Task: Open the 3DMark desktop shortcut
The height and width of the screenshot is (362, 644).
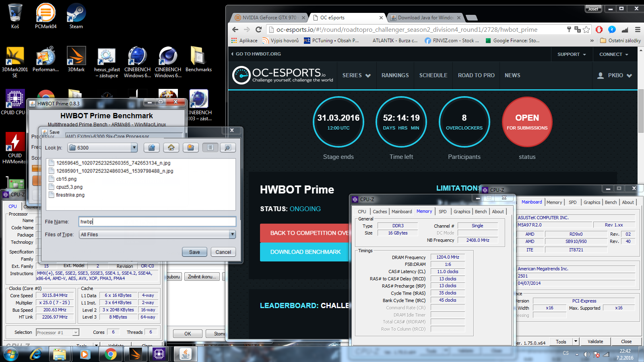Action: click(x=76, y=59)
